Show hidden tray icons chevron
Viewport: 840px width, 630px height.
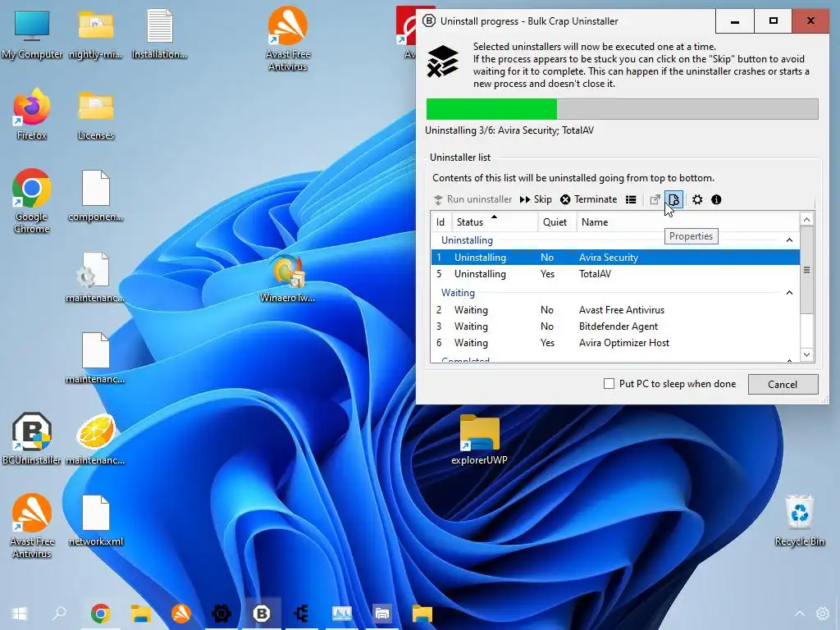799,614
